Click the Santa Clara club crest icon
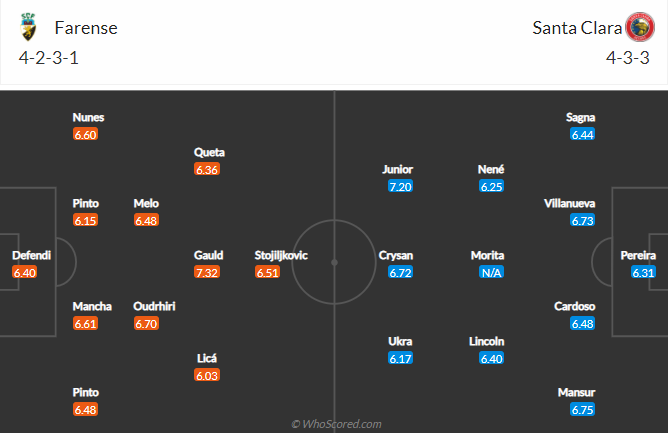The image size is (668, 433). tap(640, 27)
